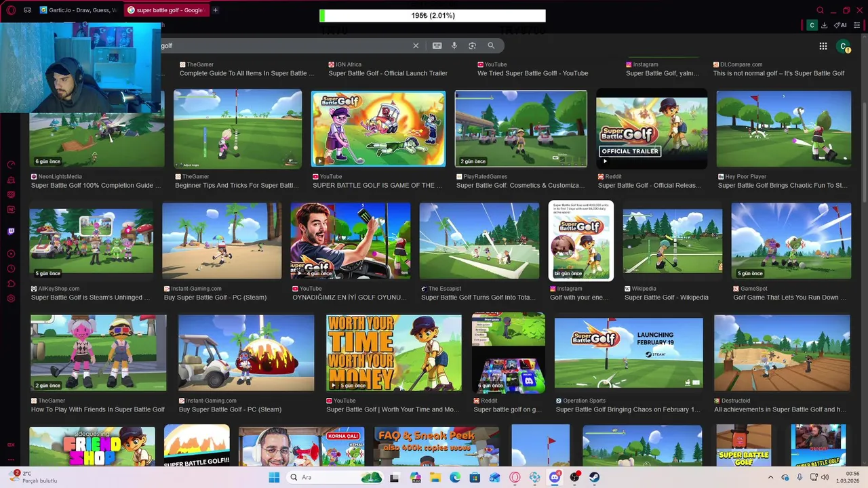Open OYNADIĞIMIZ EN İYİ GOLF video thumbnail
The image size is (868, 488).
click(x=351, y=241)
